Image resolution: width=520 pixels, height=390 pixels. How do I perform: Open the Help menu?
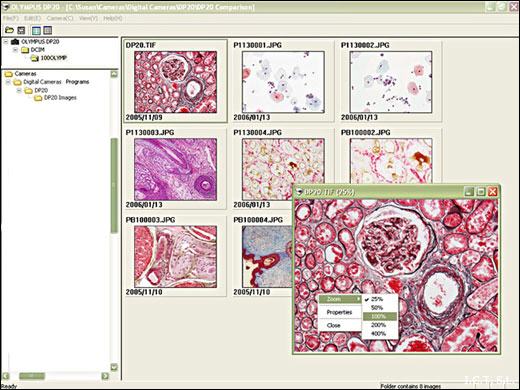click(x=113, y=18)
